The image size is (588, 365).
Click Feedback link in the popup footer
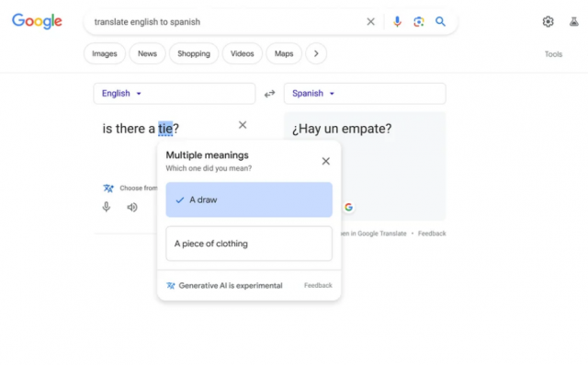click(x=318, y=286)
